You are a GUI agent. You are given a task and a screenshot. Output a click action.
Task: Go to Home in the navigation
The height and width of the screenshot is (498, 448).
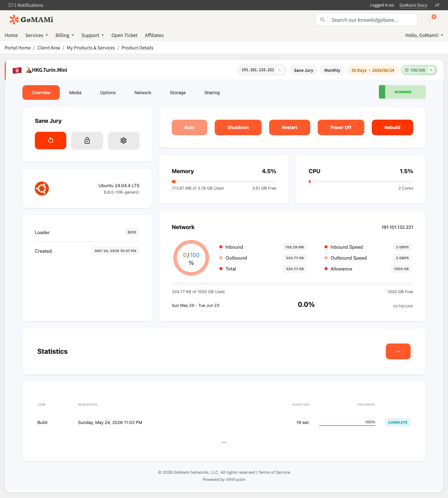click(11, 35)
